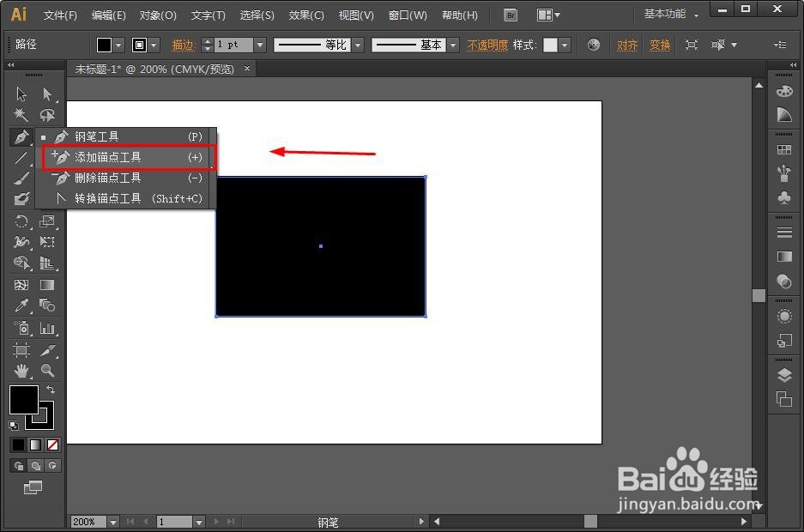The height and width of the screenshot is (532, 804).
Task: Select the Blend tool
Action: 47,306
